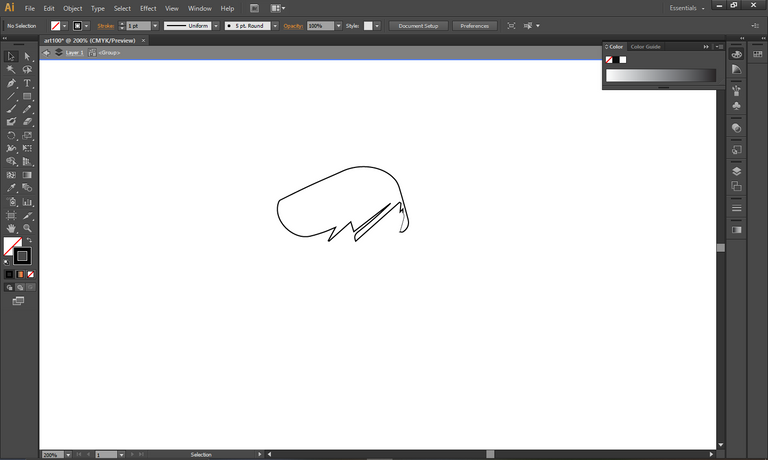This screenshot has width=768, height=460.
Task: Open the 5 pt. Round brush dropdown
Action: tap(275, 26)
